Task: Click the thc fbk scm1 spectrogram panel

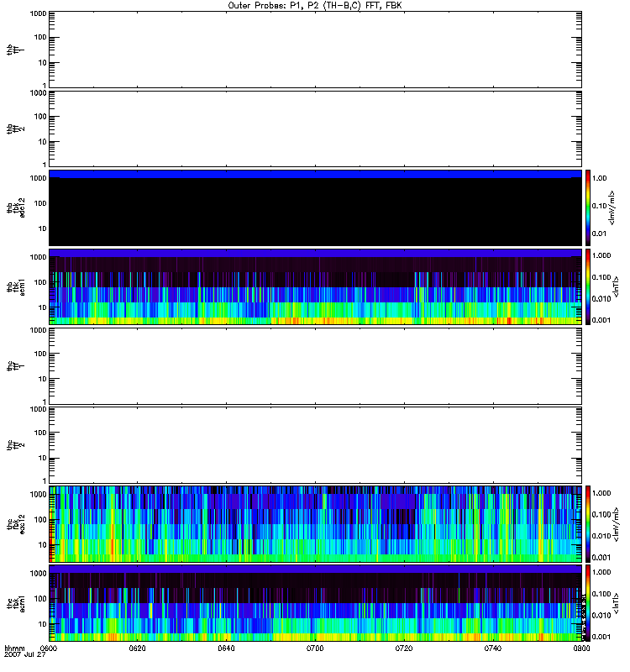Action: pyautogui.click(x=315, y=603)
